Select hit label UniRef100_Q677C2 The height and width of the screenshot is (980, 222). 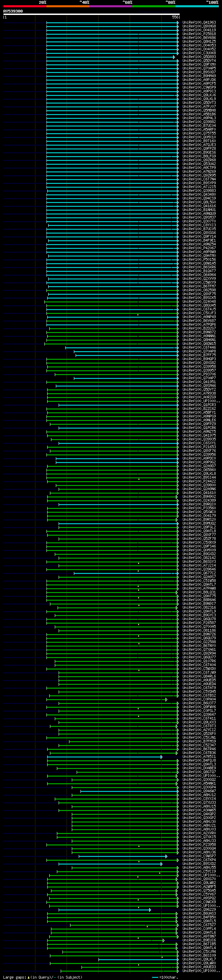[199, 573]
